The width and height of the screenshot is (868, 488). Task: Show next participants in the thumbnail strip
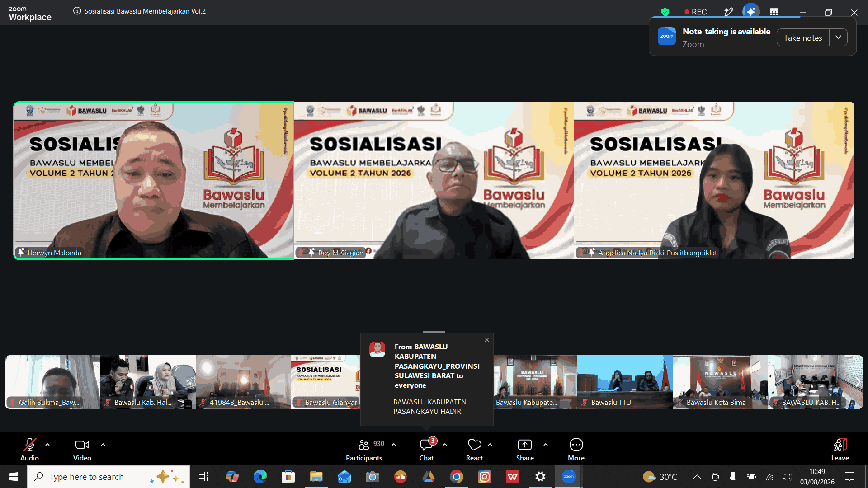pos(858,382)
